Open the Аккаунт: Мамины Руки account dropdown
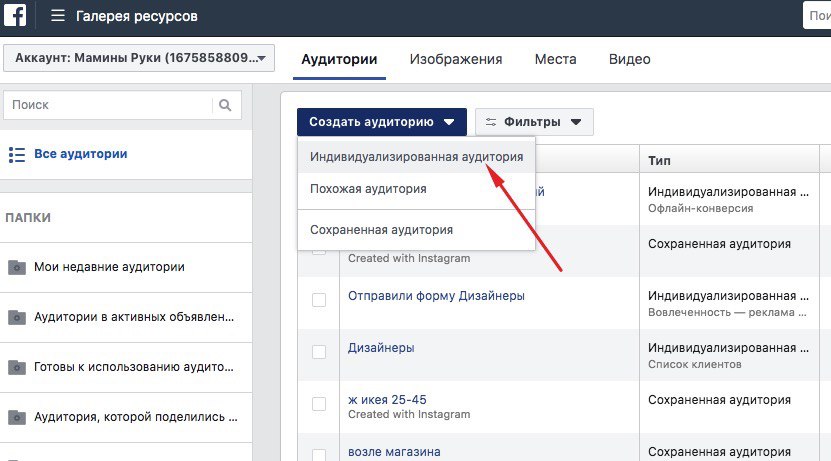 [x=139, y=58]
